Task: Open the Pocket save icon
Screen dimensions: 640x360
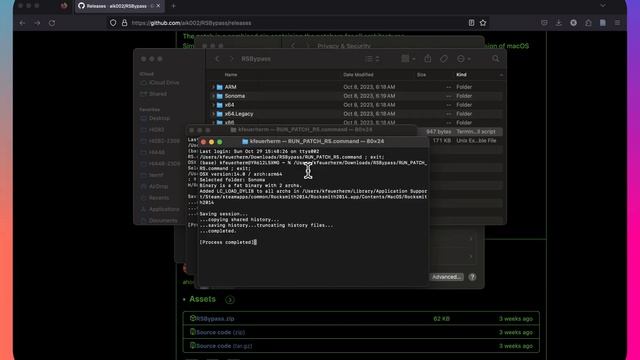Action: [x=544, y=23]
